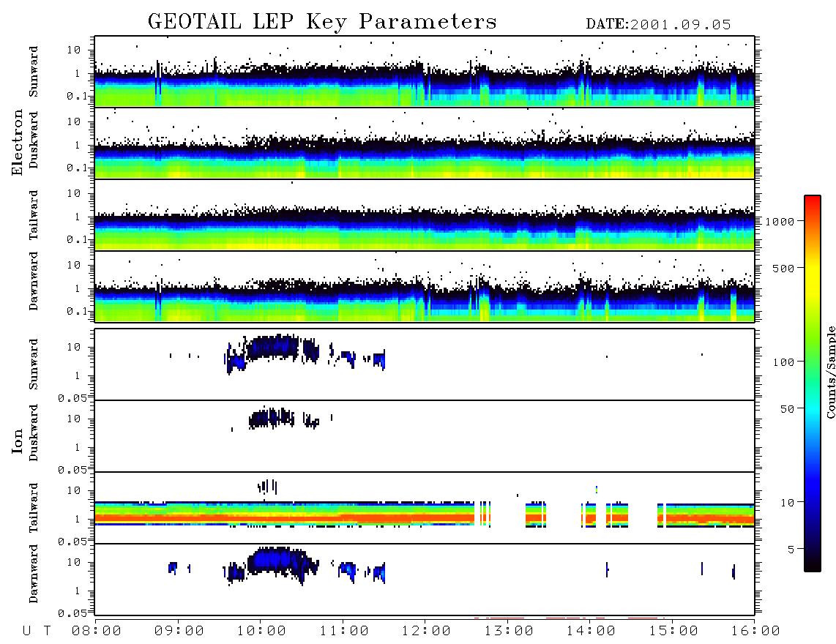This screenshot has height=644, width=836.
Task: Click the Electron Sunward panel label
Action: coord(34,72)
